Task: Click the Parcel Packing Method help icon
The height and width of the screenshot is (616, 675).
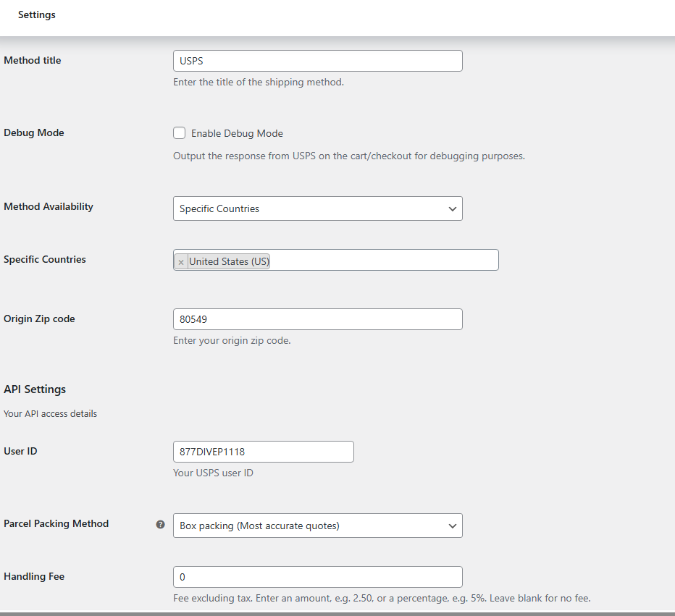Action: (x=160, y=523)
